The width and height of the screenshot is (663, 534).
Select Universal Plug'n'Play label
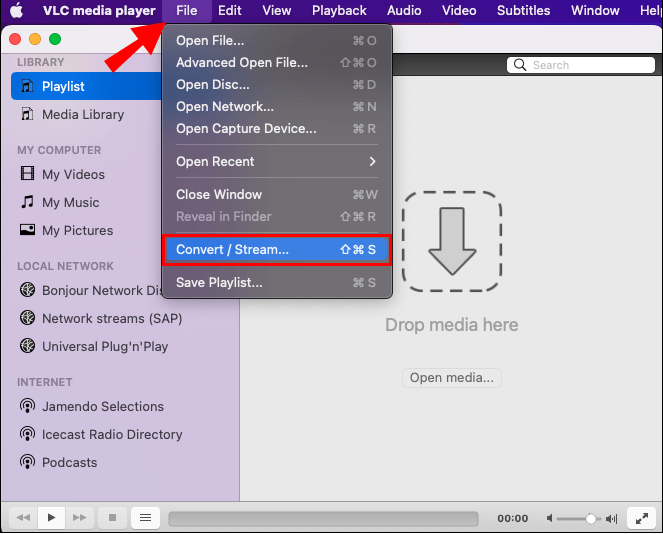[x=105, y=346]
